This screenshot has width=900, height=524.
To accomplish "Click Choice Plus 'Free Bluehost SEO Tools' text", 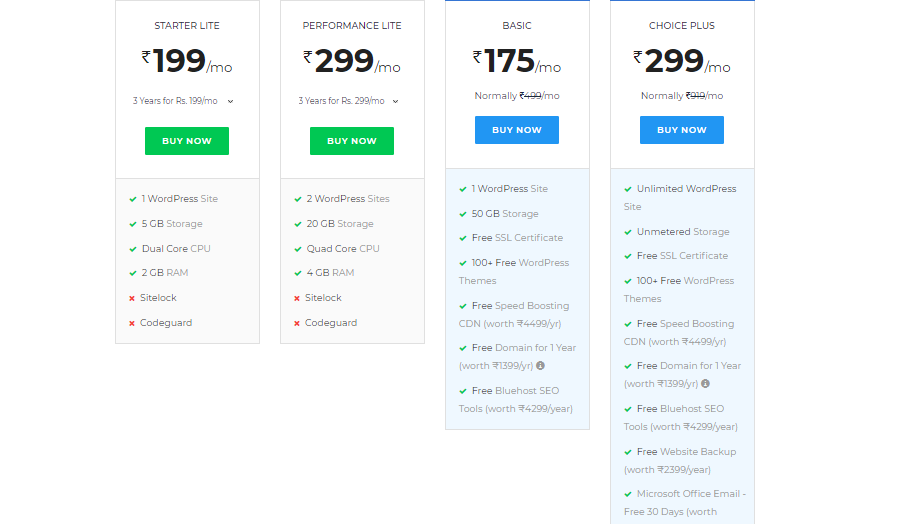I will [x=681, y=418].
